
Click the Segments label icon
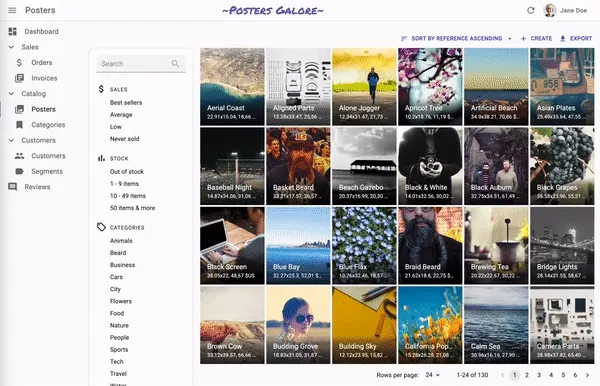[19, 171]
